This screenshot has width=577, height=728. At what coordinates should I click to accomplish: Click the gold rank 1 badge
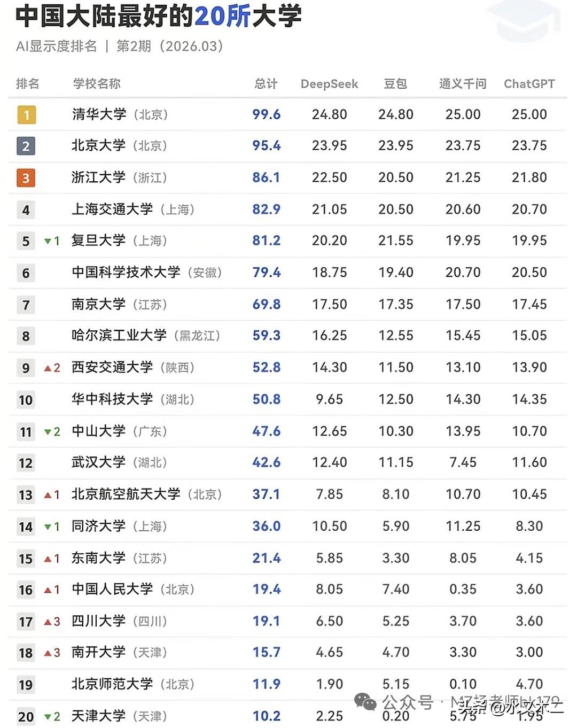tap(26, 114)
